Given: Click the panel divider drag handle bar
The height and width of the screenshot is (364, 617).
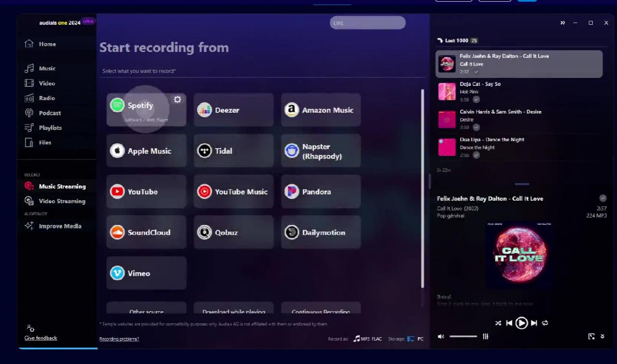Looking at the screenshot, I should click(x=522, y=184).
